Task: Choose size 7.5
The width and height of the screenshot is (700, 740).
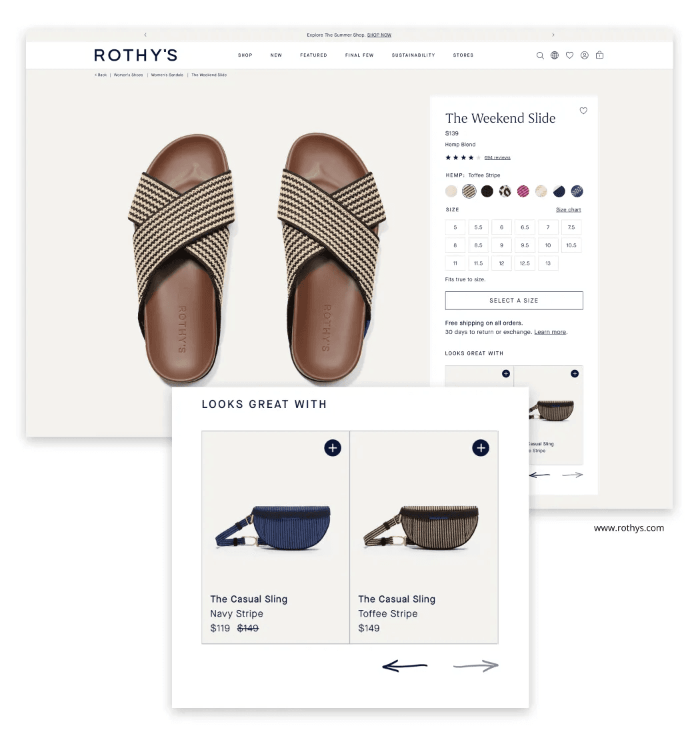Action: tap(571, 227)
